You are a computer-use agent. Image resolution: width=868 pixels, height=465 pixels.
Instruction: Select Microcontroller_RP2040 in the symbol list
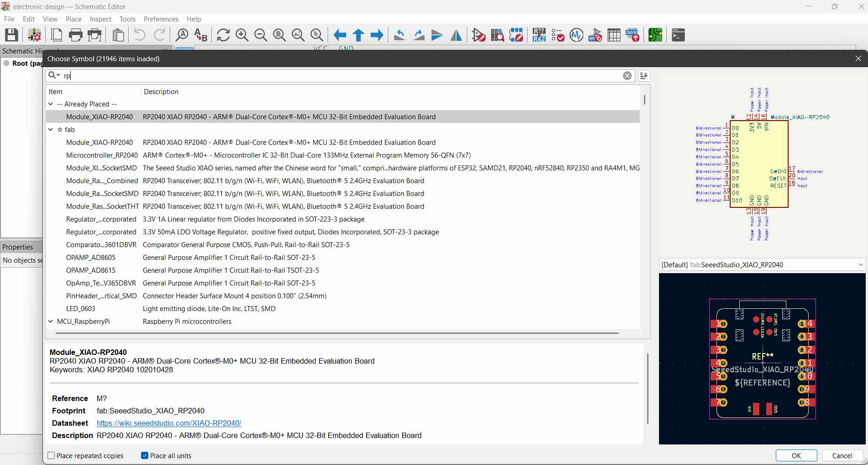point(343,155)
